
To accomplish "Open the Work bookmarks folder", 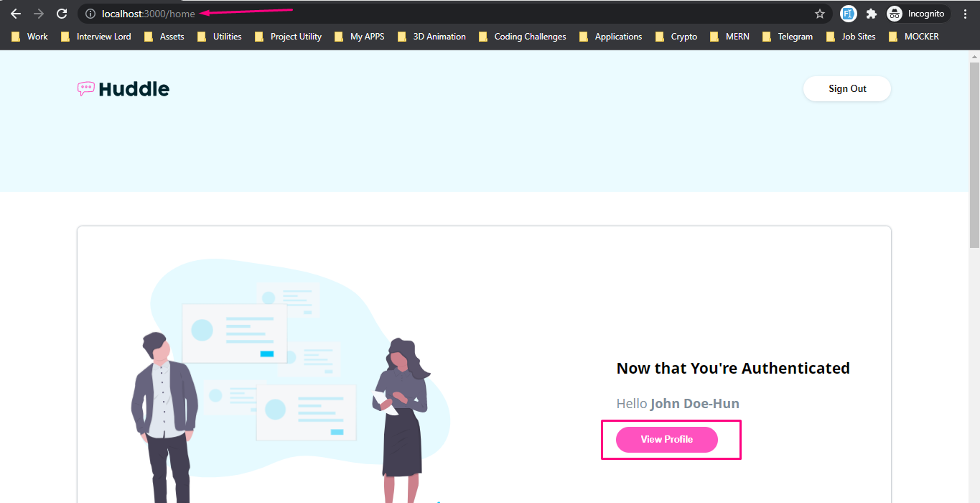I will point(30,37).
